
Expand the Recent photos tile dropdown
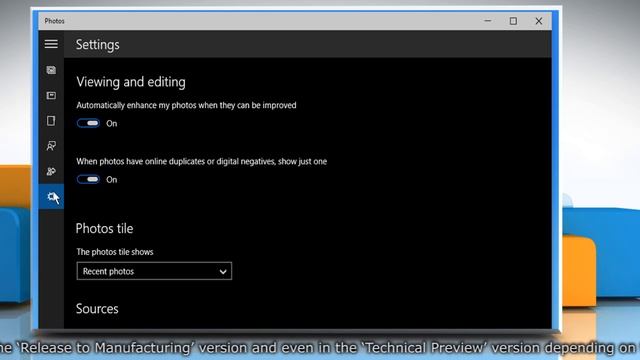(x=154, y=271)
